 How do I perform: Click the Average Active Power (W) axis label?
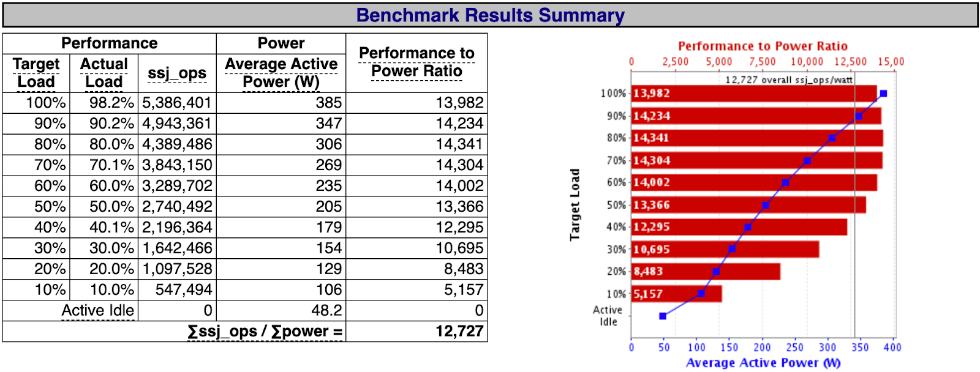click(x=763, y=363)
